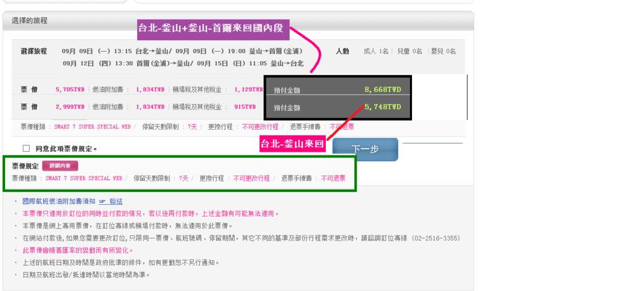Click the 5,748TWD prepaid amount
This screenshot has width=644, height=291.
click(x=382, y=107)
